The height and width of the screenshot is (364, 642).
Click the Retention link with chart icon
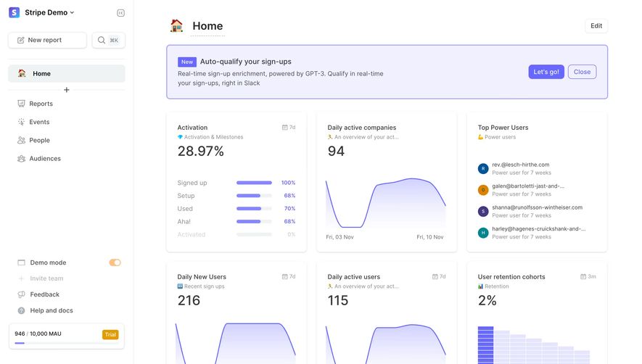(493, 286)
